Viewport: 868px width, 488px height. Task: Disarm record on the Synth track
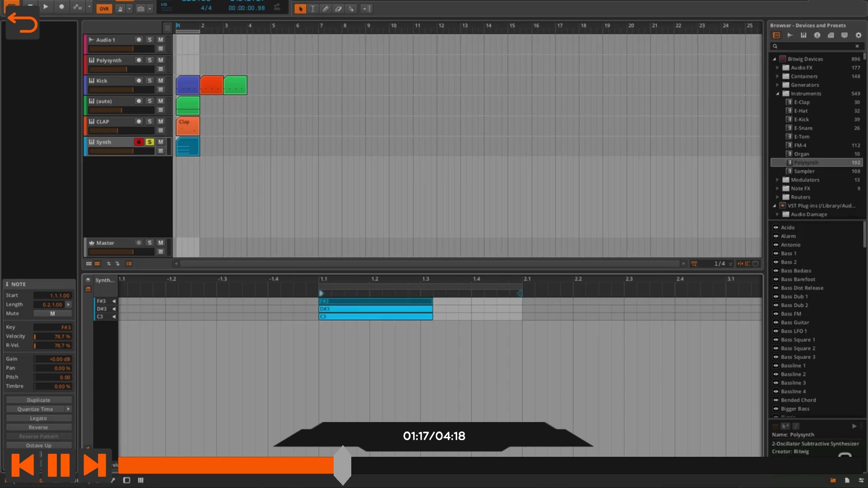pyautogui.click(x=139, y=142)
